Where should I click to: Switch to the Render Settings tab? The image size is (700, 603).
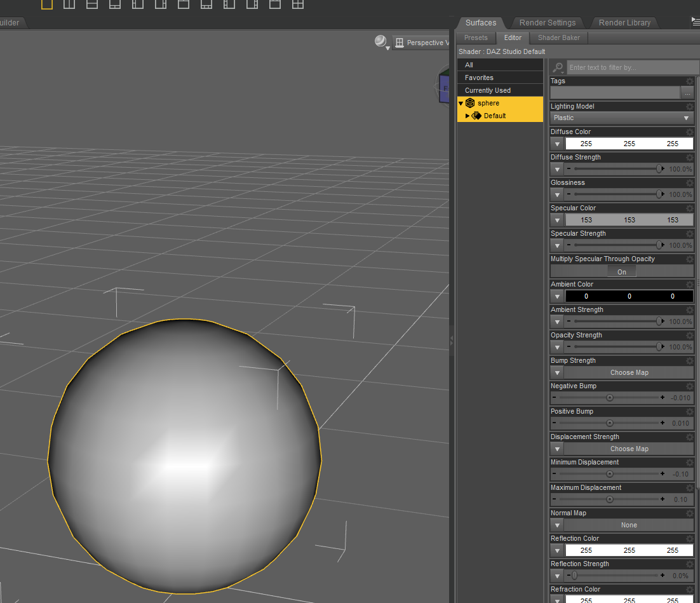(547, 23)
